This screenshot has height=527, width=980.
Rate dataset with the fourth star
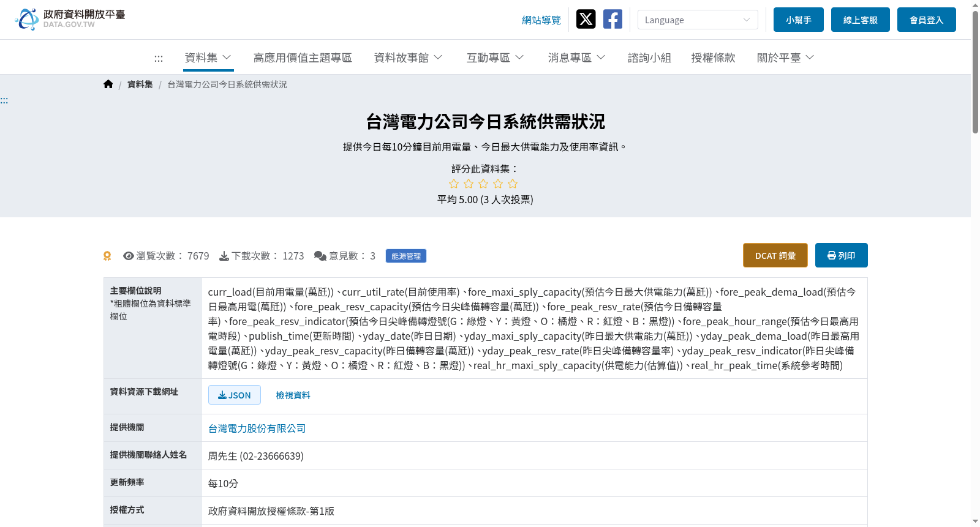(498, 184)
